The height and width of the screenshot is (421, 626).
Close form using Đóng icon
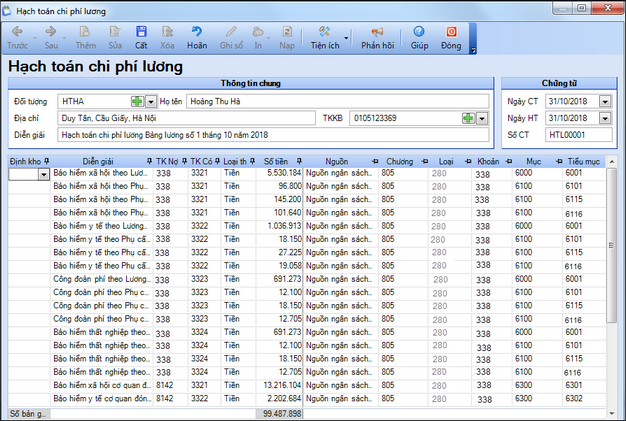[x=451, y=38]
